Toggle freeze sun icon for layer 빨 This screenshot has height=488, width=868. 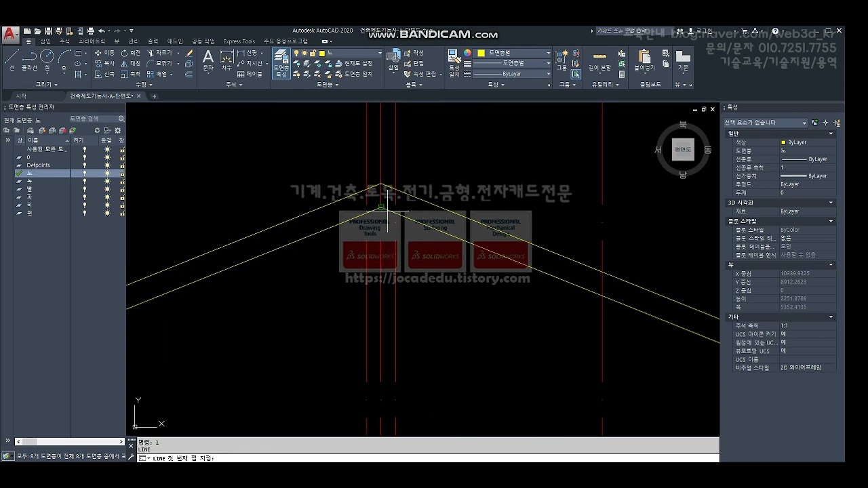click(107, 189)
